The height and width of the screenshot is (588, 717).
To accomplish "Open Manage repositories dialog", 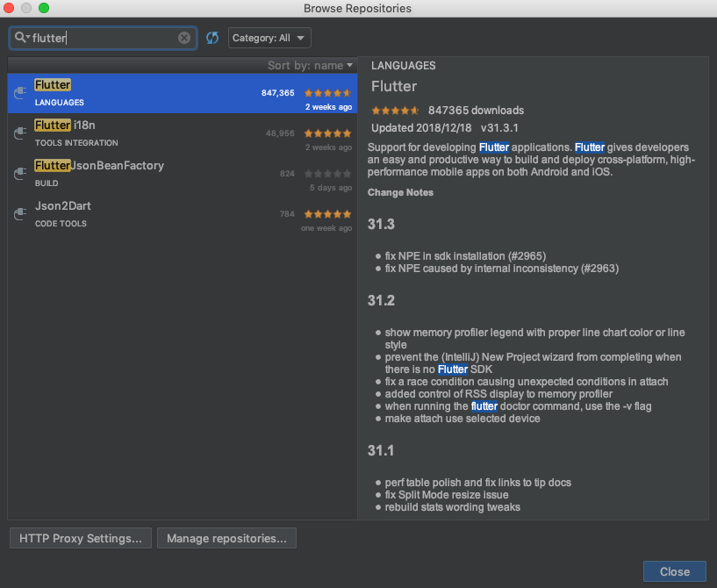I will coord(226,538).
